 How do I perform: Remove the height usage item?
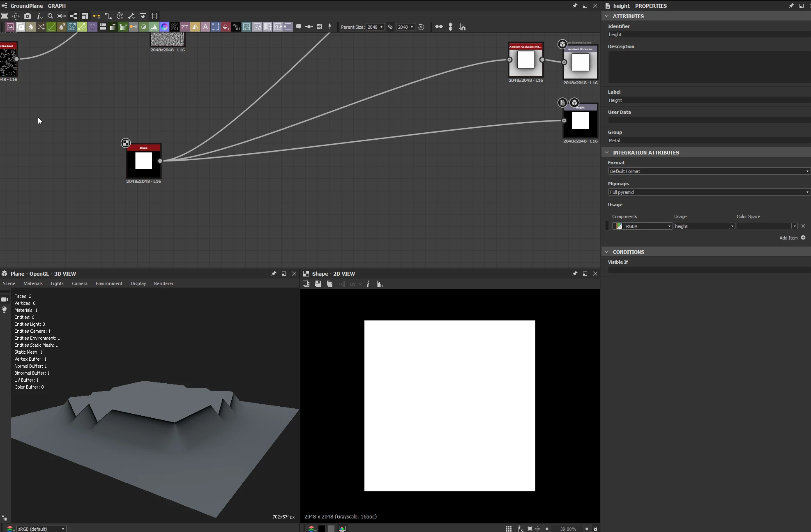pos(803,226)
